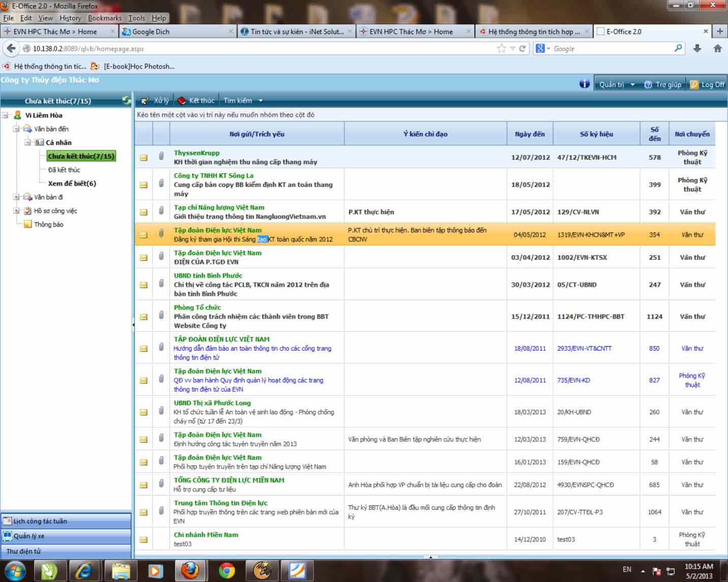Click the Kết thúc toolbar button
The height and width of the screenshot is (582, 728).
(x=196, y=101)
